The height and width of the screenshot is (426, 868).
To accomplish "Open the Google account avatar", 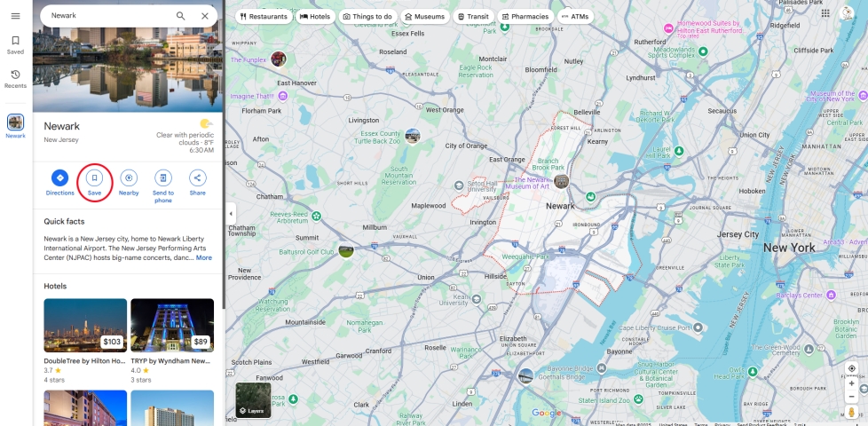I will pyautogui.click(x=847, y=13).
